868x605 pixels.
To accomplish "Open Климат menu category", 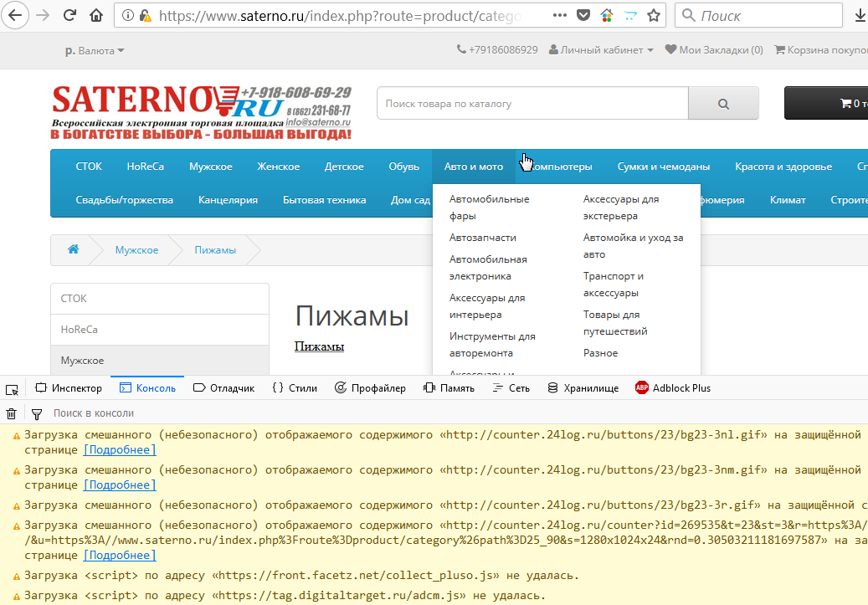I will [787, 200].
